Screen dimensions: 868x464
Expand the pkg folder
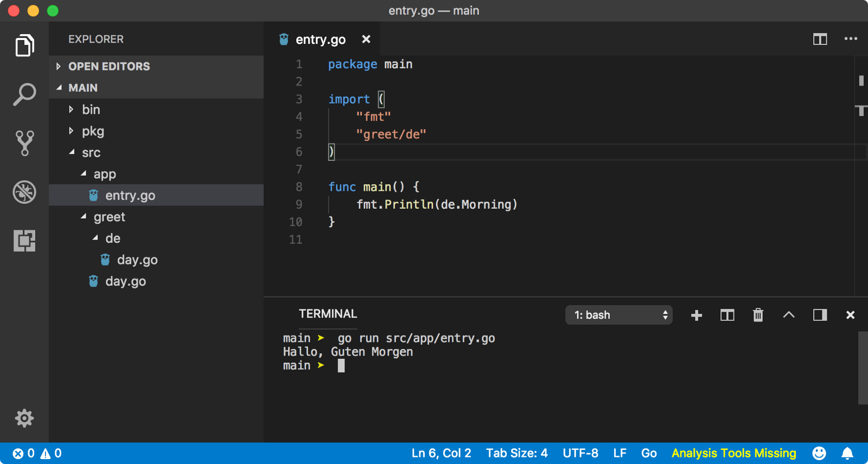click(156, 131)
